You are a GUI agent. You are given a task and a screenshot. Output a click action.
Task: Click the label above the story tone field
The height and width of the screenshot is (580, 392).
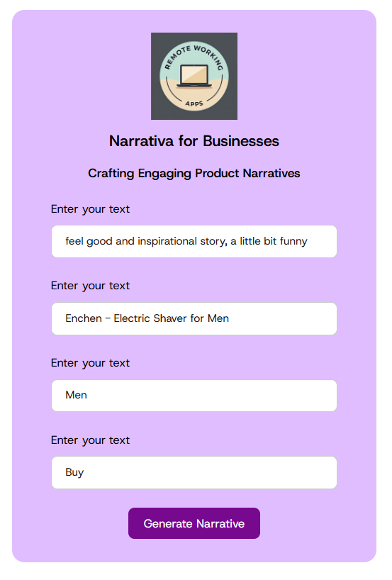[90, 209]
